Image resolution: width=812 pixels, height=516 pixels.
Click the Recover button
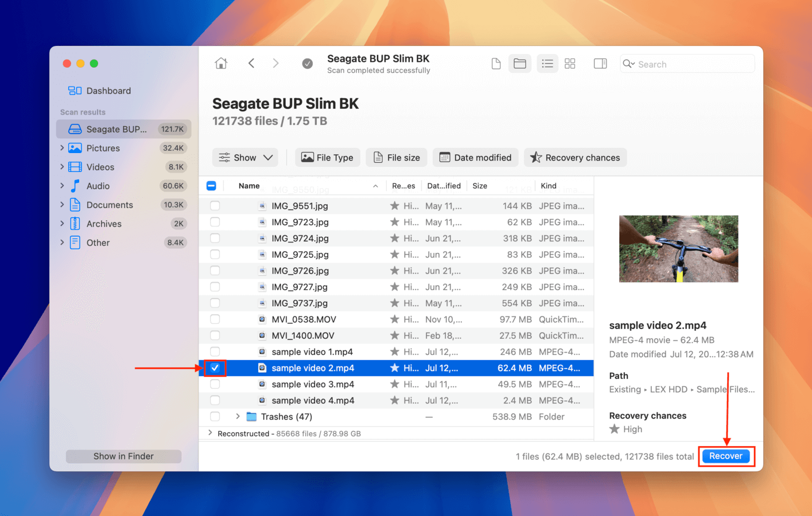[726, 456]
